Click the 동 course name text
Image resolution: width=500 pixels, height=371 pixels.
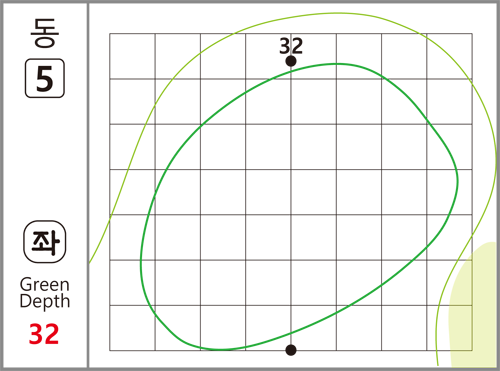pos(45,33)
